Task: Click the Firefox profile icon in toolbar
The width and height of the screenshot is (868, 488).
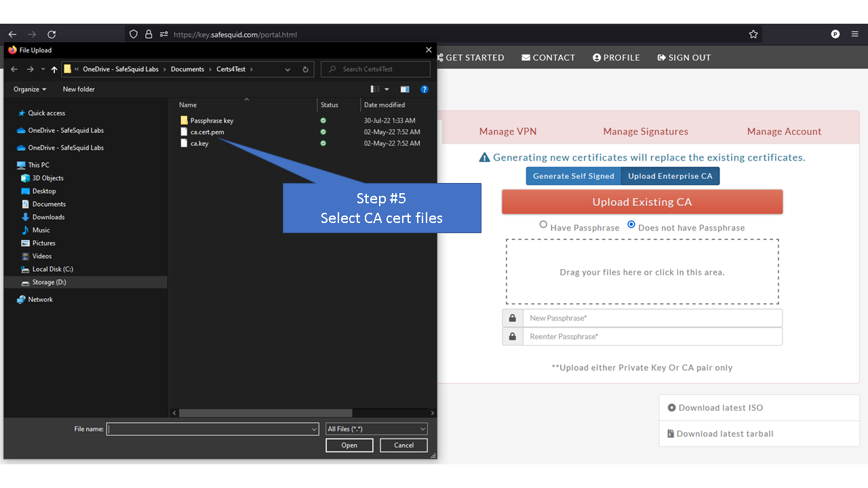Action: pos(835,34)
